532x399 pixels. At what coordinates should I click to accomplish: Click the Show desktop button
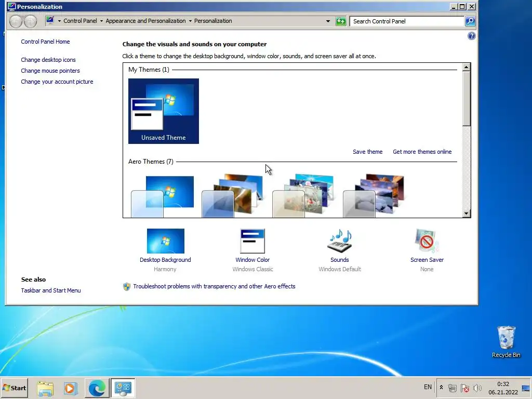(526, 388)
